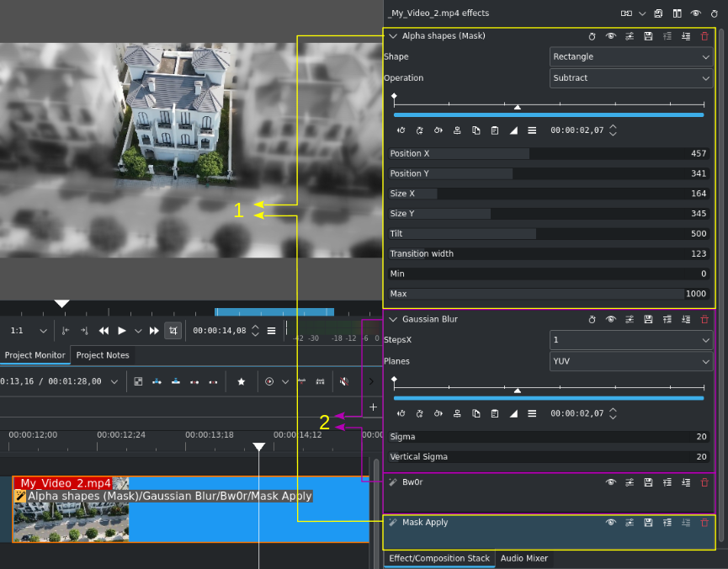Open play options dropdown arrow
The width and height of the screenshot is (728, 569).
pos(138,331)
